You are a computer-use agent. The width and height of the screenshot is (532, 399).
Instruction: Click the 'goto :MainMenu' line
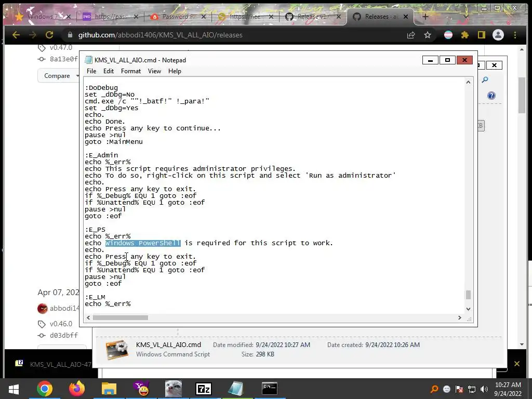tap(114, 142)
